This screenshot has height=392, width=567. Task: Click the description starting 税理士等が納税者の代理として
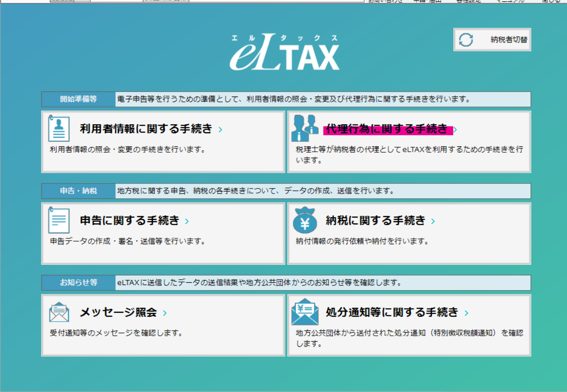coord(409,155)
